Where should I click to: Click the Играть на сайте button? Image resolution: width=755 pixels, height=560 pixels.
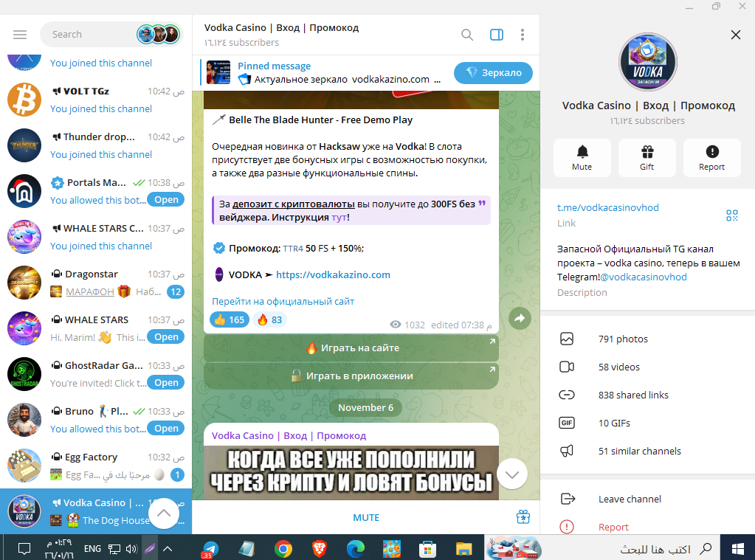351,348
